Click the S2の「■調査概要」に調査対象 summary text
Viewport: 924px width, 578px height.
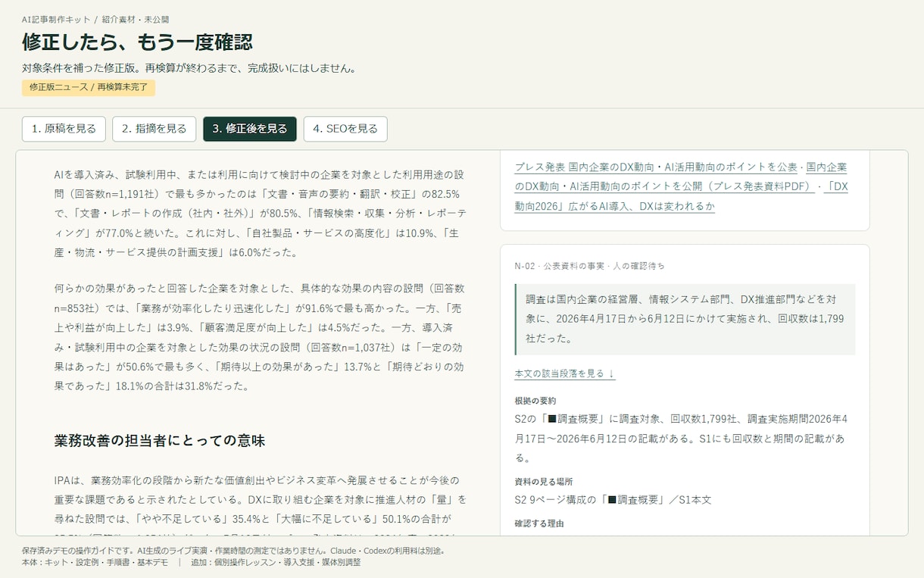click(682, 439)
